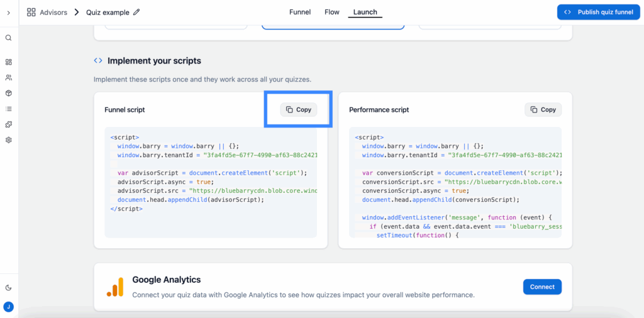644x318 pixels.
Task: Switch to the Flow tab
Action: click(332, 12)
